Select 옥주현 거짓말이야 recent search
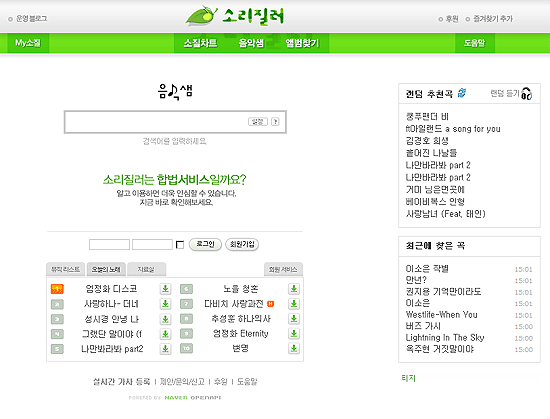This screenshot has height=419, width=550. click(x=440, y=349)
